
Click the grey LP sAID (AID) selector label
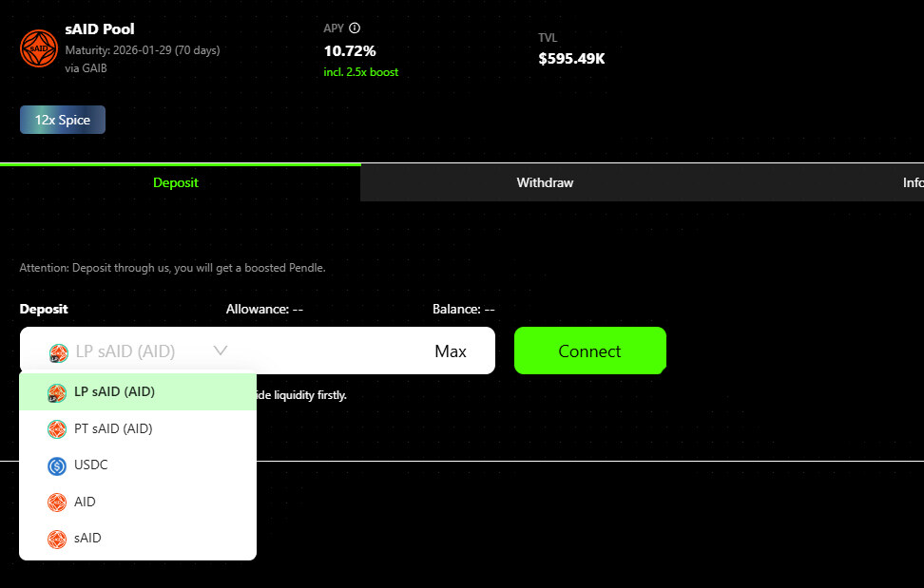click(x=125, y=351)
